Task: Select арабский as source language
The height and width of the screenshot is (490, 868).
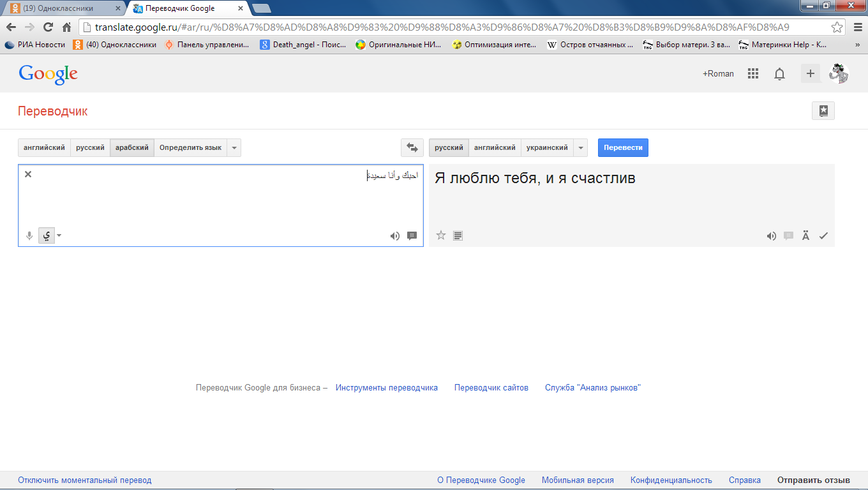Action: [x=132, y=147]
